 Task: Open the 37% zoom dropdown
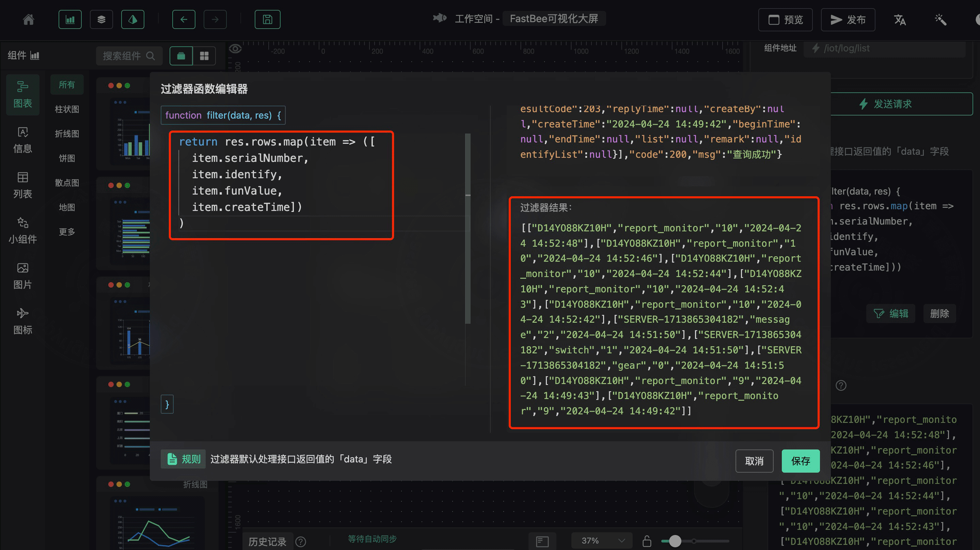click(602, 541)
